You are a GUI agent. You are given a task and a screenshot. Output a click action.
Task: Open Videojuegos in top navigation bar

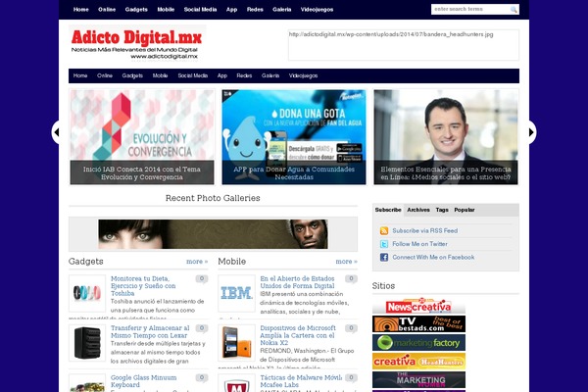tap(317, 10)
